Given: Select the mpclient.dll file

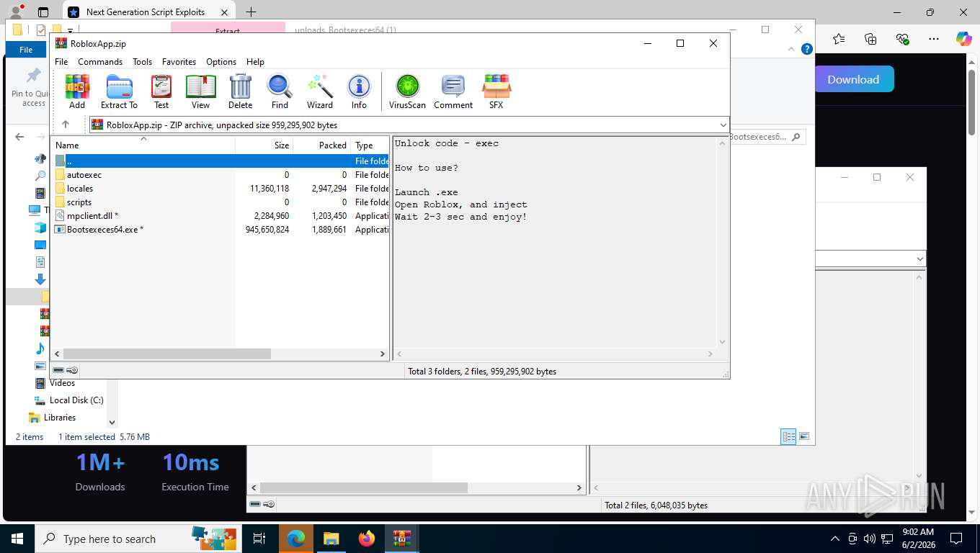Looking at the screenshot, I should click(220, 216).
